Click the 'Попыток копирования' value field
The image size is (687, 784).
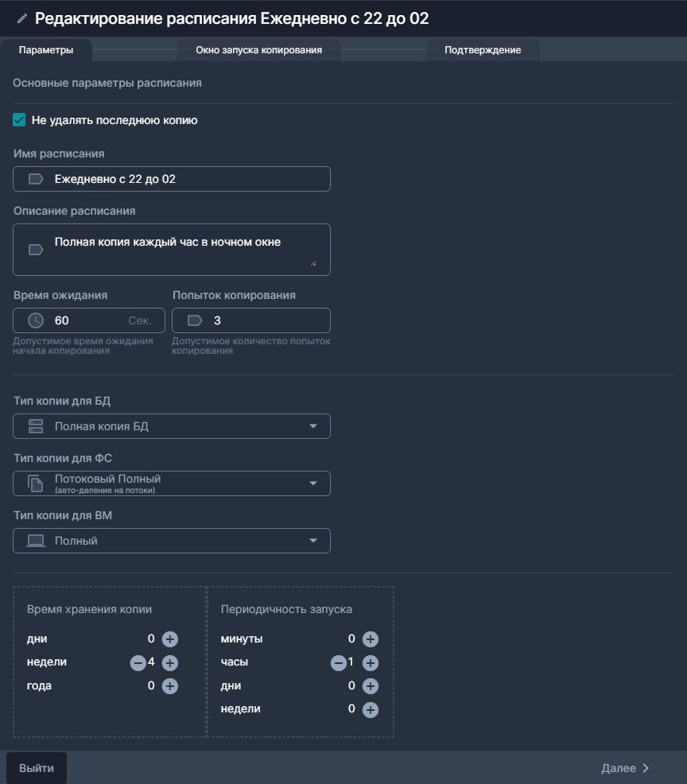[x=251, y=320]
